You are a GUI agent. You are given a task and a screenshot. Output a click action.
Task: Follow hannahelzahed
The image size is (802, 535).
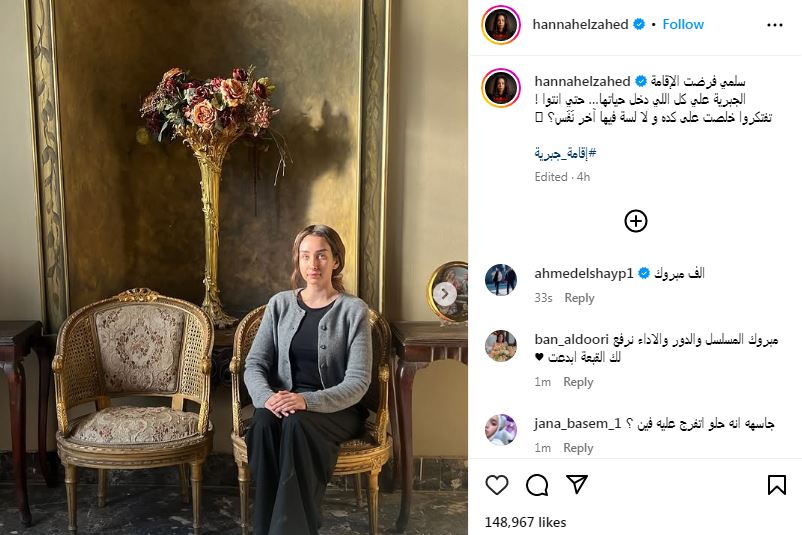point(683,24)
